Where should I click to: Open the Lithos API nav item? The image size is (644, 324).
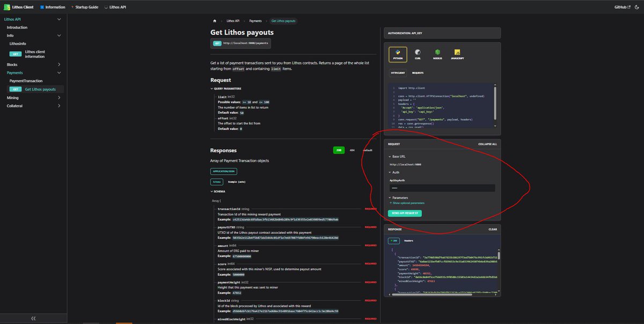115,8
